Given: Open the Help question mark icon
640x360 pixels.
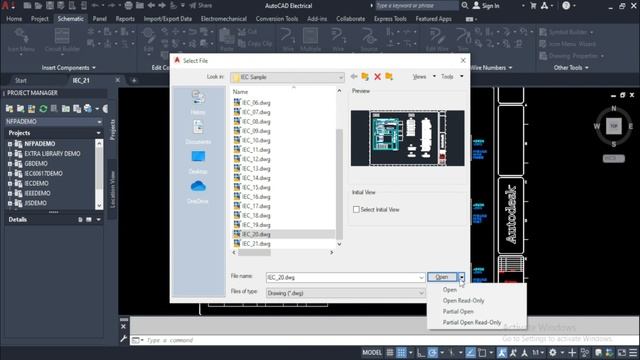Looking at the screenshot, I should tap(566, 5).
